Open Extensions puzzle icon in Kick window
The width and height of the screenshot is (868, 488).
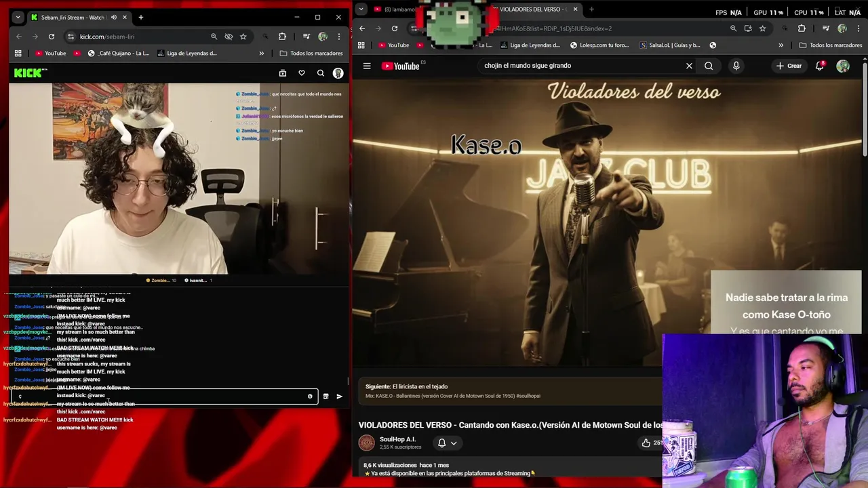coord(282,37)
